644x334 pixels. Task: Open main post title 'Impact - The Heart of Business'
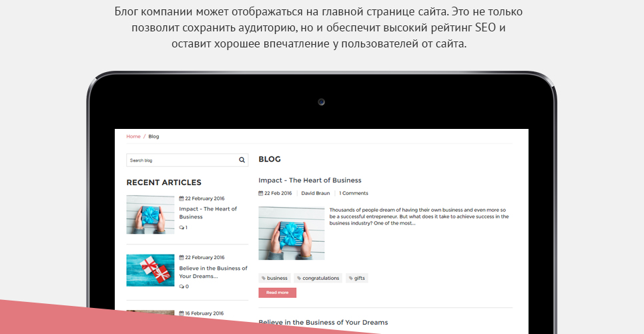click(310, 180)
